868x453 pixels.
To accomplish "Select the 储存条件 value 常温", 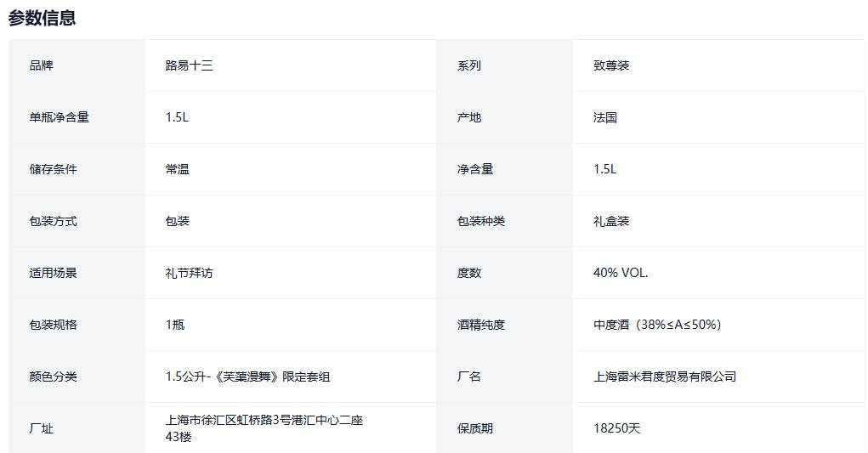I will coord(177,169).
